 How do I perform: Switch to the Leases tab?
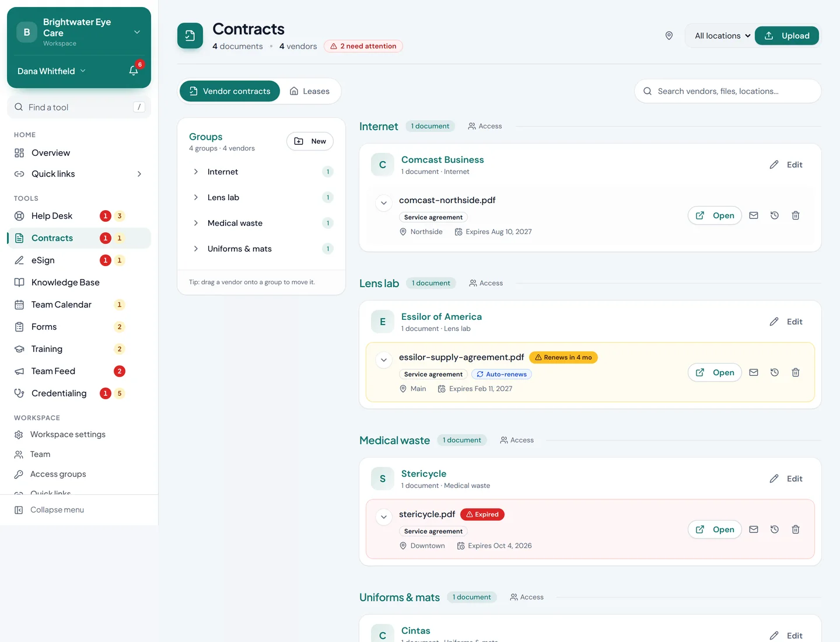tap(310, 91)
